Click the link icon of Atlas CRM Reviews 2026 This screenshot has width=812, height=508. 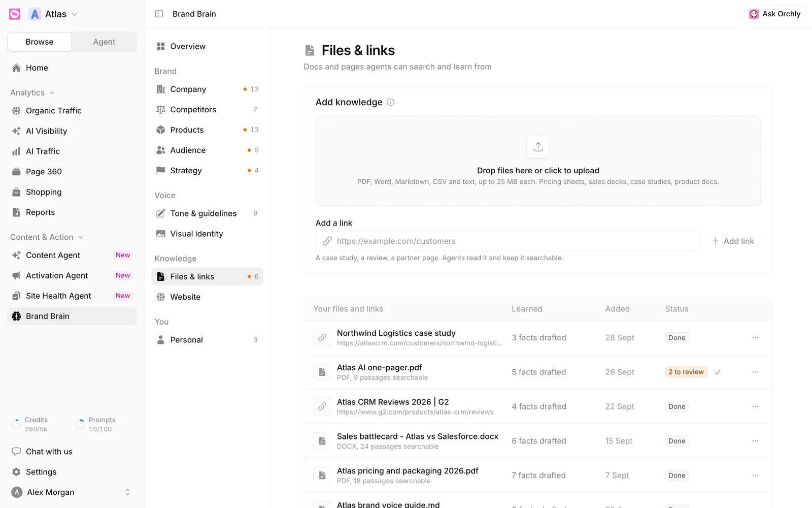click(322, 406)
